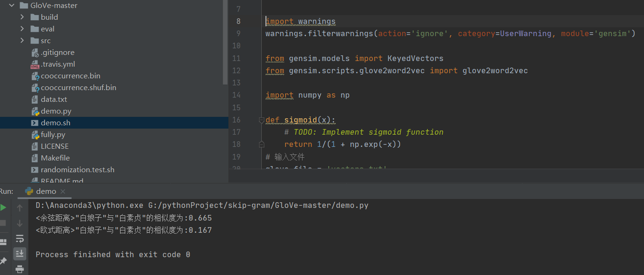Screen dimensions: 644x275
Task: Click the src folder icon
Action: tap(34, 40)
